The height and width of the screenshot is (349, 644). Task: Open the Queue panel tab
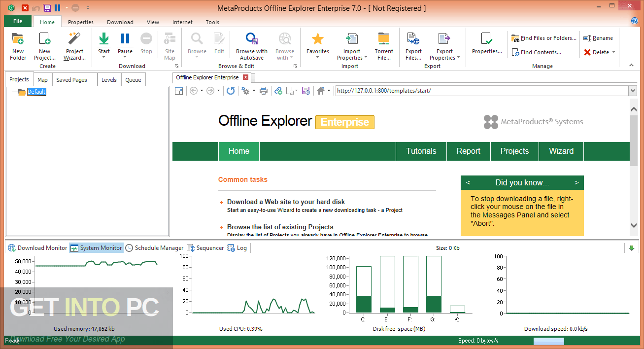[x=133, y=80]
